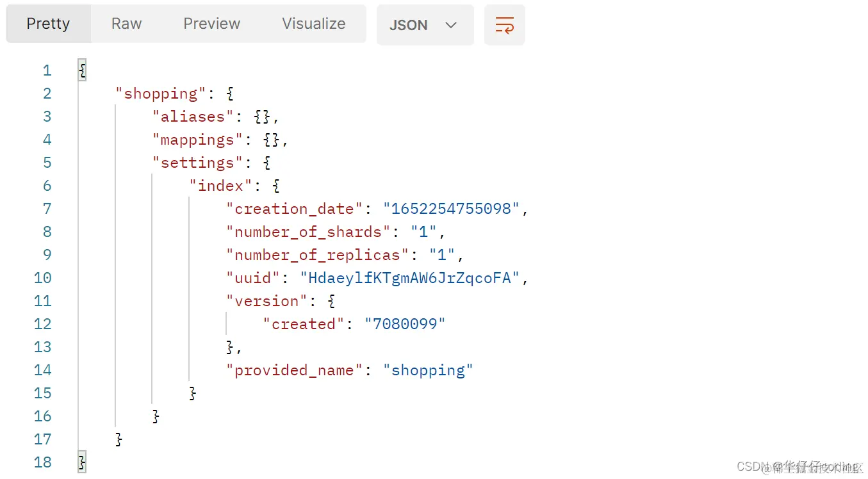Click the "mappings" key
The image size is (868, 479).
click(198, 140)
